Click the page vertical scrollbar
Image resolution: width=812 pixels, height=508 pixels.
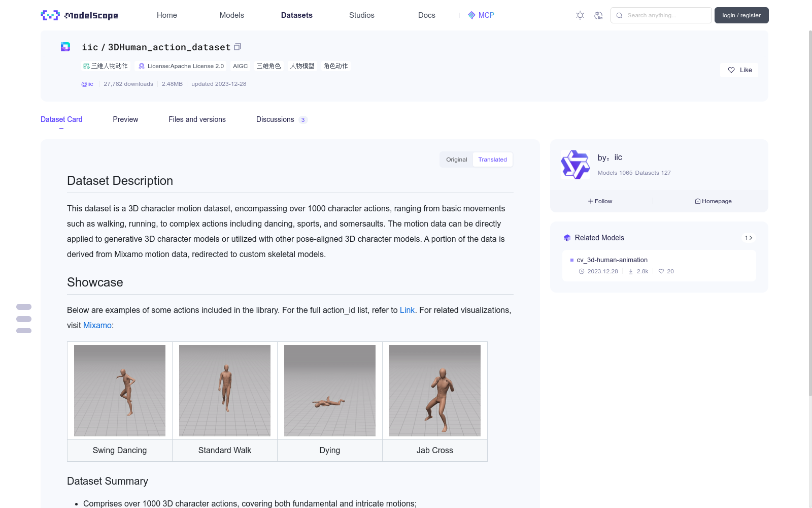[810, 213]
